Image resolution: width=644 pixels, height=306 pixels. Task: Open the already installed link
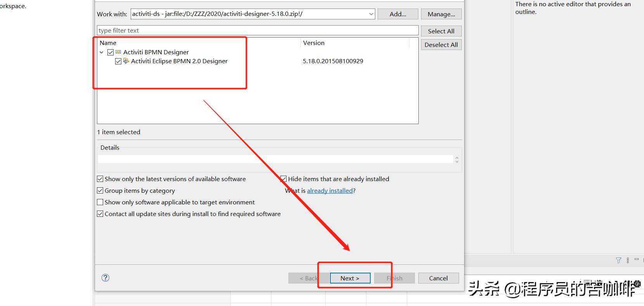click(330, 190)
